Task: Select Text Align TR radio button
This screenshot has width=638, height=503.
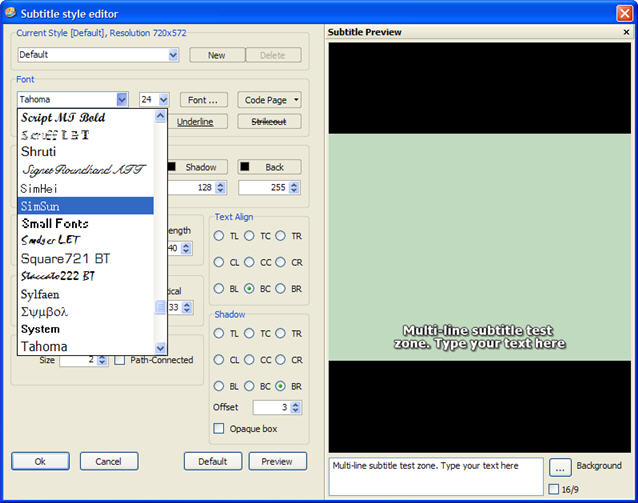Action: [x=280, y=236]
